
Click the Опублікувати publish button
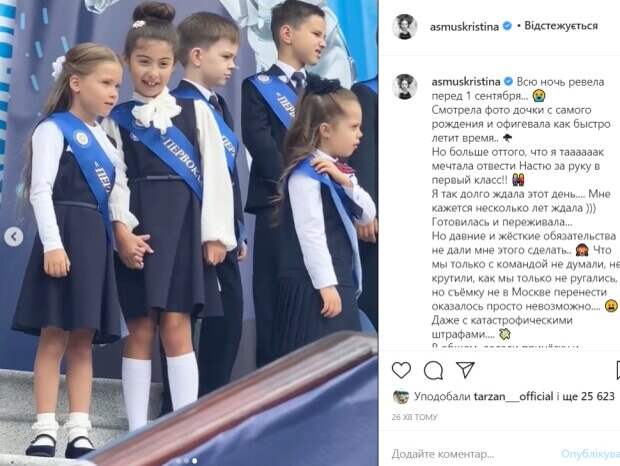coord(590,454)
